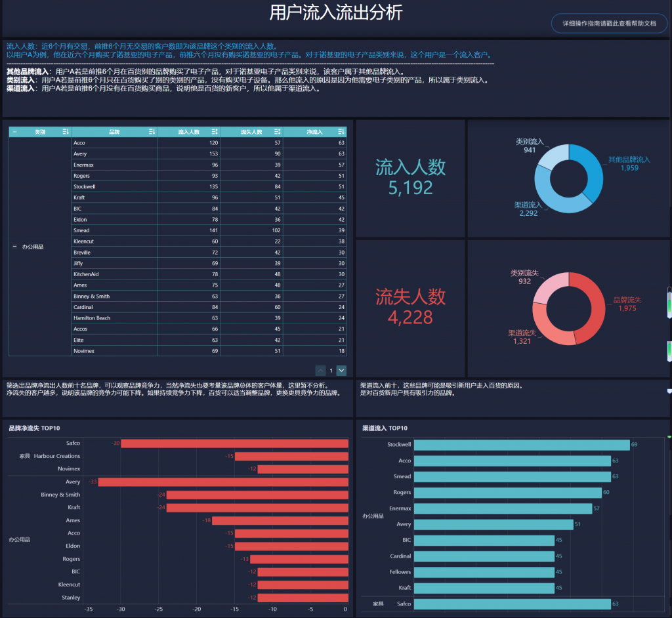
Task: Collapse the 办公用品 category row group
Action: pyautogui.click(x=14, y=247)
